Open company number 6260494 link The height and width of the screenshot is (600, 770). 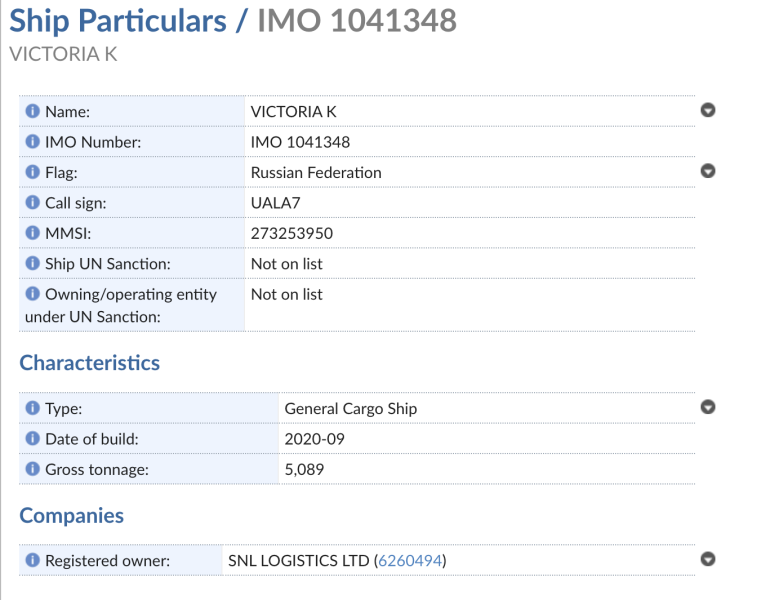pyautogui.click(x=410, y=561)
